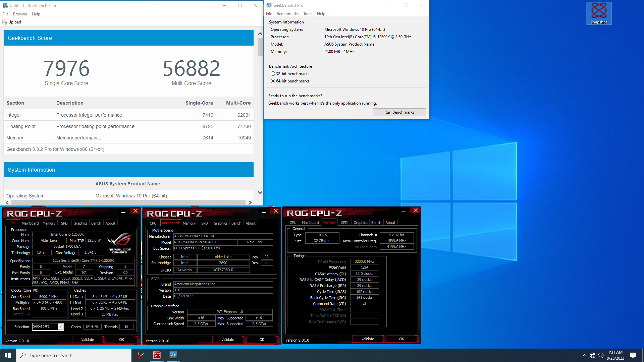The height and width of the screenshot is (362, 644).
Task: Open the Tools menu
Action: [x=308, y=14]
